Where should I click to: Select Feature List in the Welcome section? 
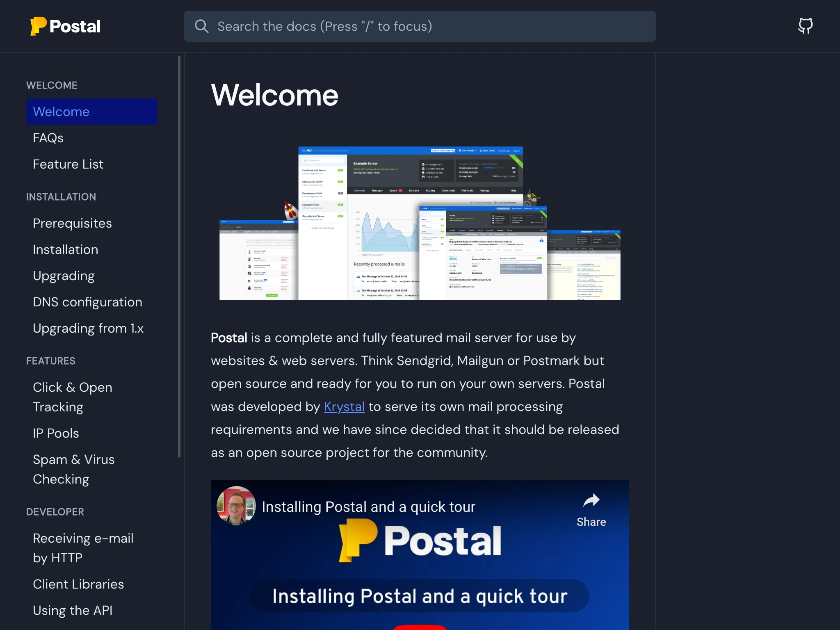point(68,164)
